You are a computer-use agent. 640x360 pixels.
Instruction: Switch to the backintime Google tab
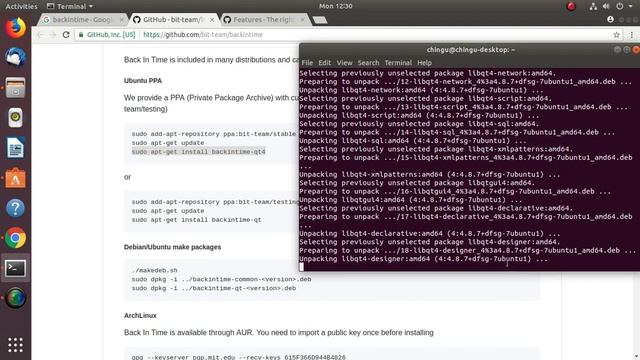click(x=83, y=20)
